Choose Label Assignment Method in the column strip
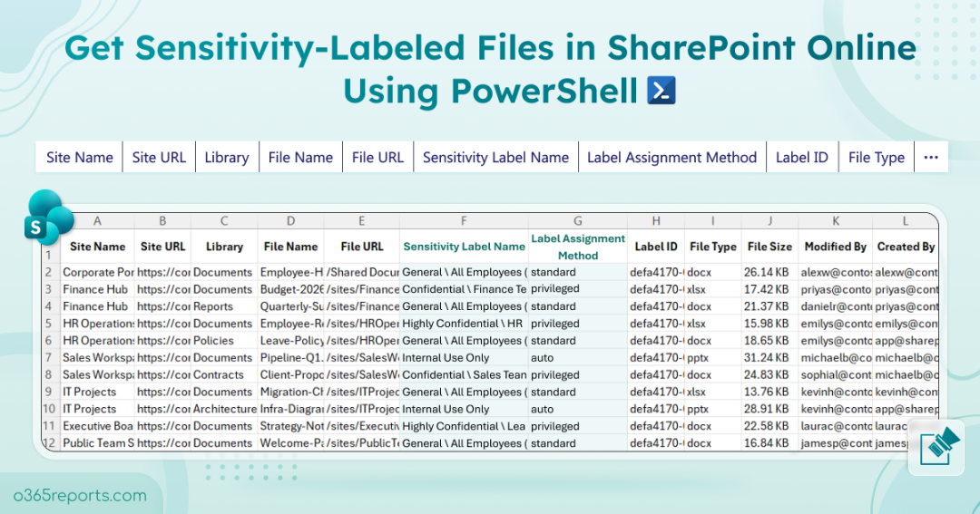The image size is (980, 514). [x=671, y=157]
